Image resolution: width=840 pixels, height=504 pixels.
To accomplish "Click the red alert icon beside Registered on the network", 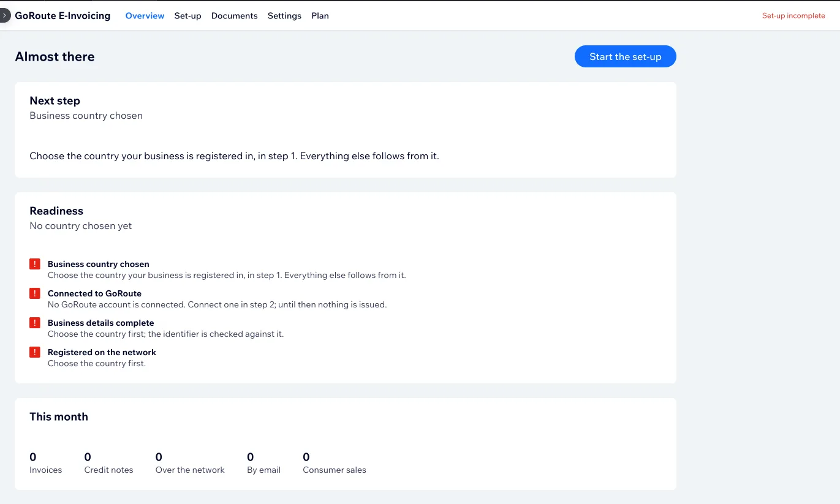I will click(x=35, y=352).
